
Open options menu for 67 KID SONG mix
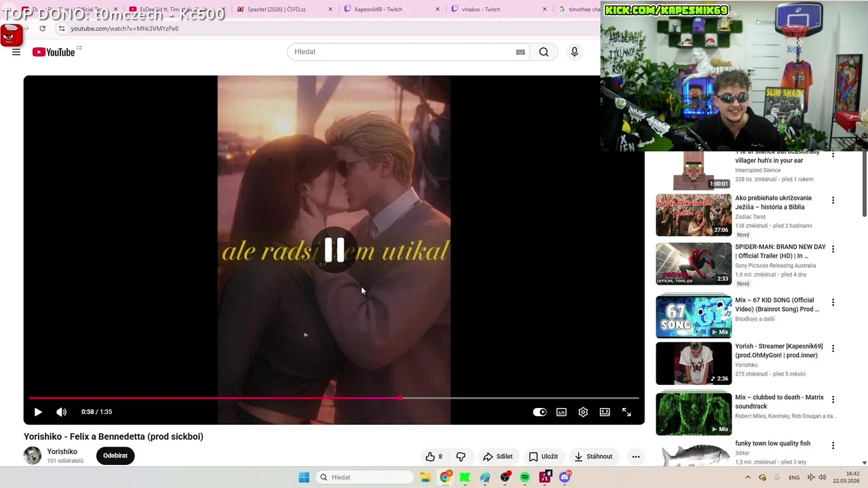[833, 302]
